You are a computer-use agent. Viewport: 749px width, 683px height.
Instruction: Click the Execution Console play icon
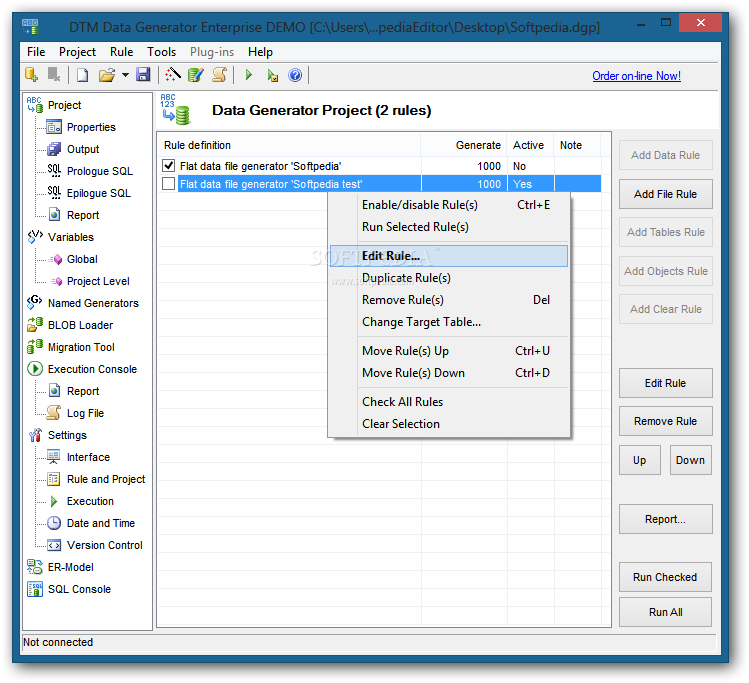point(35,369)
